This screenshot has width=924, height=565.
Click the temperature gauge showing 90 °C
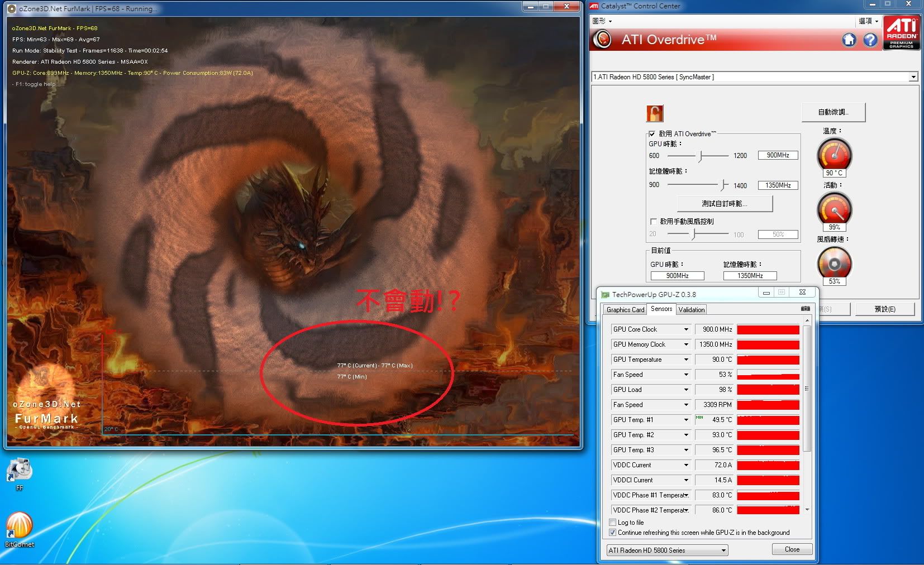pos(834,154)
